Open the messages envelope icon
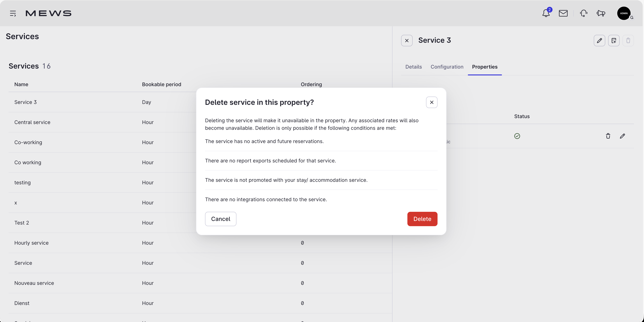644x322 pixels. click(x=563, y=13)
